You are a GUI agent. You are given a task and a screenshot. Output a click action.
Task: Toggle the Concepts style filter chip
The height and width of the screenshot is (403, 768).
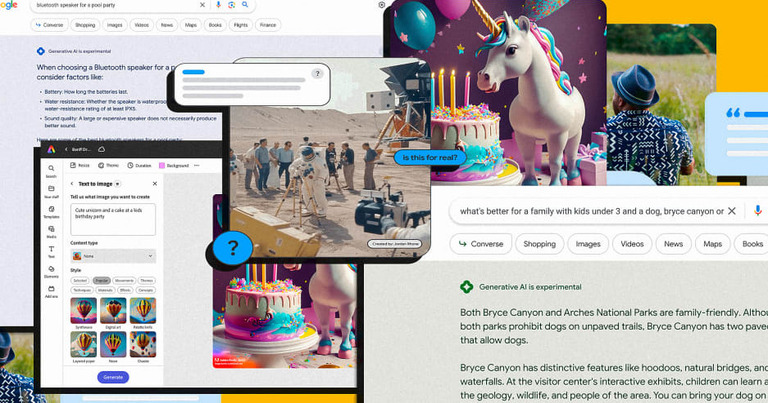coord(145,290)
